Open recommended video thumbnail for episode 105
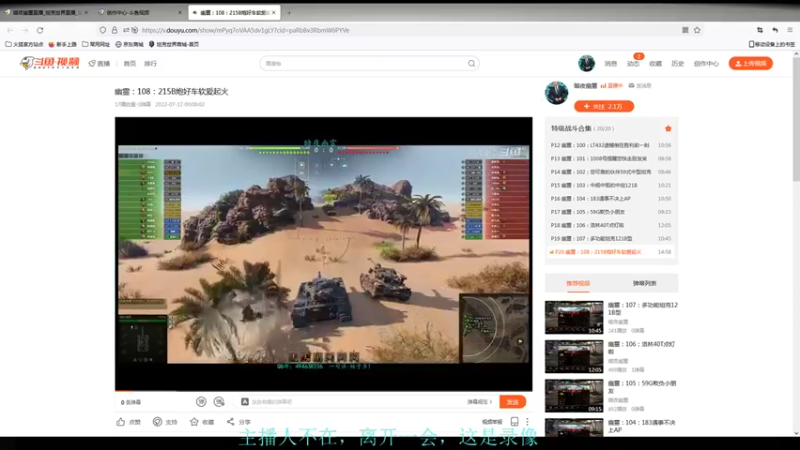 pyautogui.click(x=574, y=395)
